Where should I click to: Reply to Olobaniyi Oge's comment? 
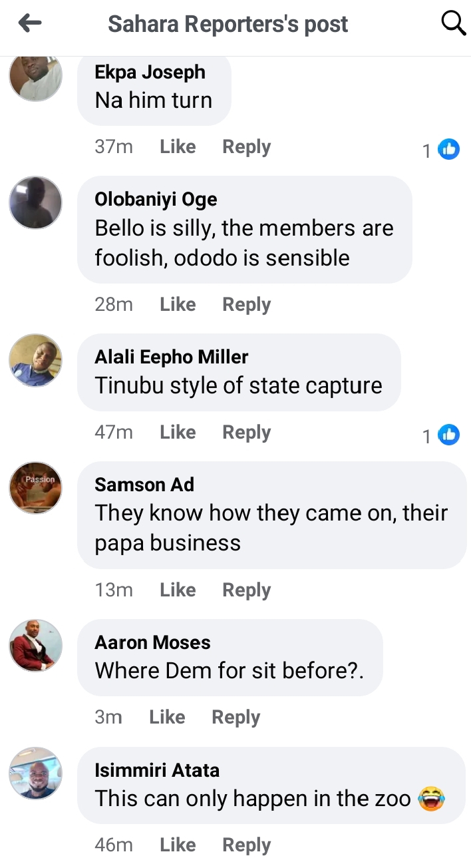[x=246, y=305]
